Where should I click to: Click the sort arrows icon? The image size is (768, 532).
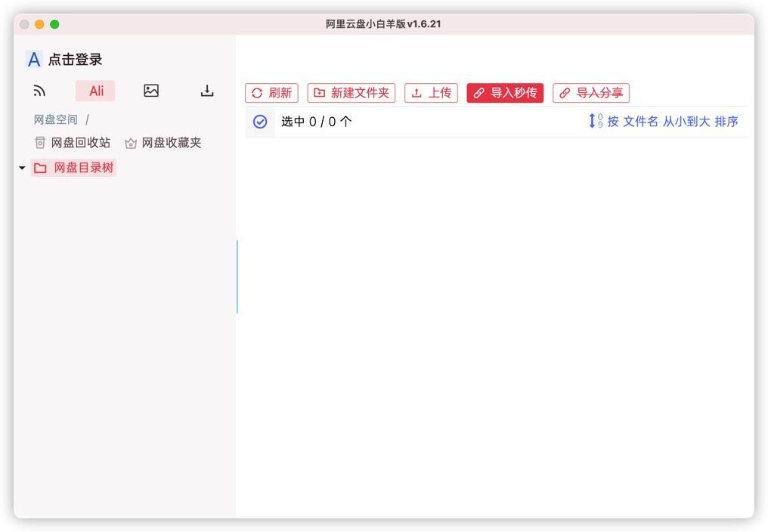point(595,121)
